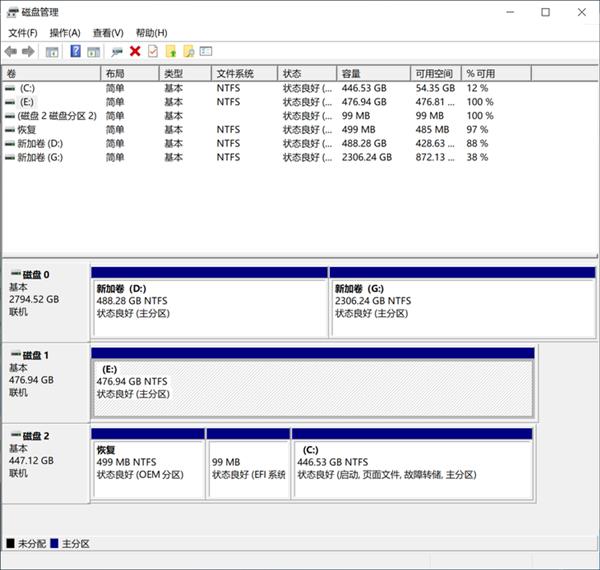Viewport: 600px width, 570px height.
Task: Sort volumes by 容量 column header
Action: (x=370, y=73)
